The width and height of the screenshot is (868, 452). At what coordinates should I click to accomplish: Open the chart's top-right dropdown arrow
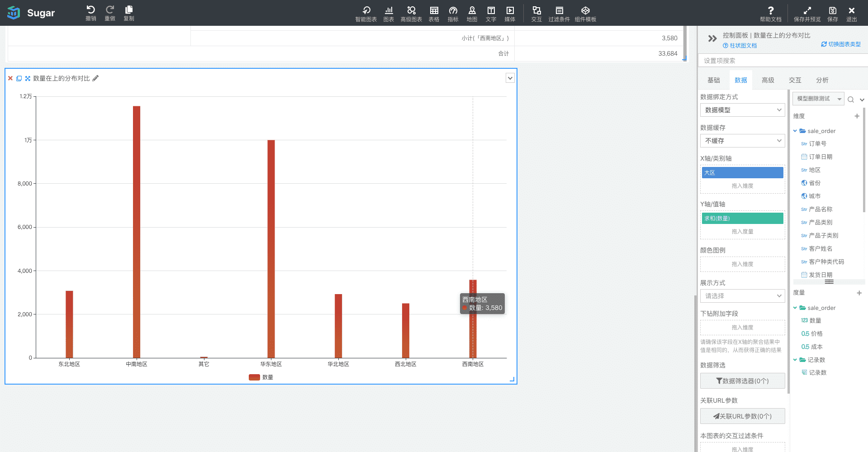(510, 78)
